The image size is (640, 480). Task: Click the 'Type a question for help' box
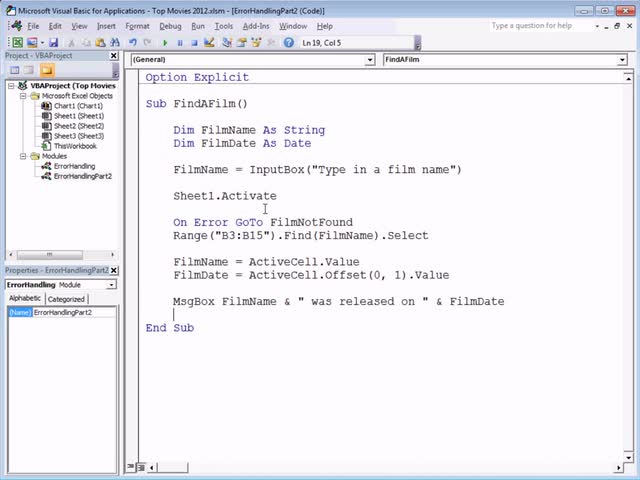[541, 26]
